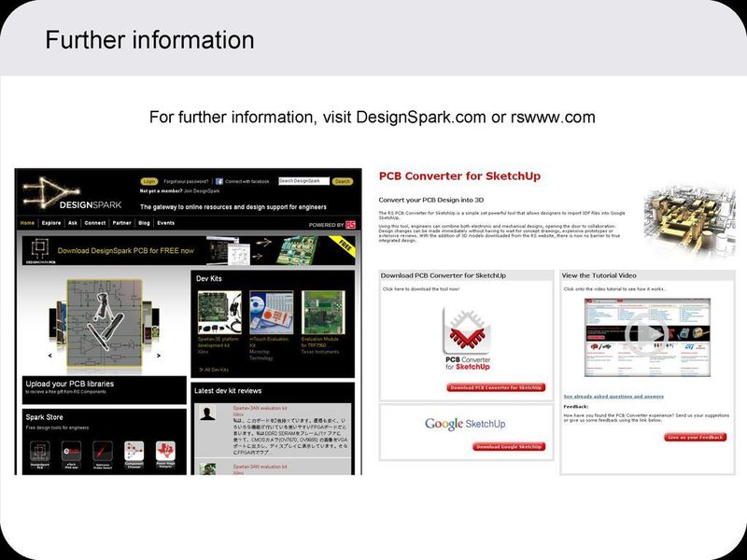Click the silhouette avatar in the first review
This screenshot has height=560, width=747.
coord(207,413)
